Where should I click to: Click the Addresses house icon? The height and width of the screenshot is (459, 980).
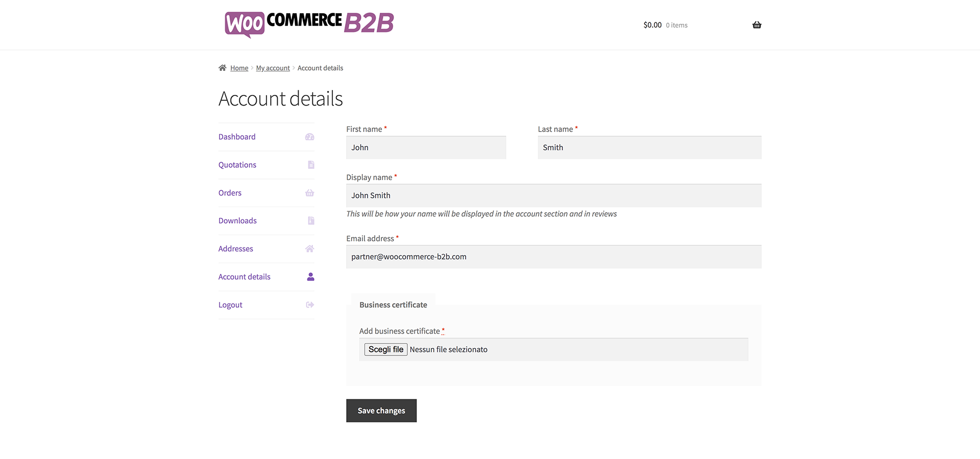pyautogui.click(x=310, y=249)
